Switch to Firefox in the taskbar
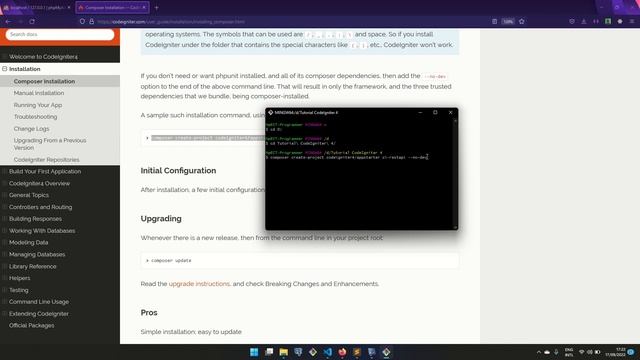The width and height of the screenshot is (640, 360). click(x=342, y=352)
